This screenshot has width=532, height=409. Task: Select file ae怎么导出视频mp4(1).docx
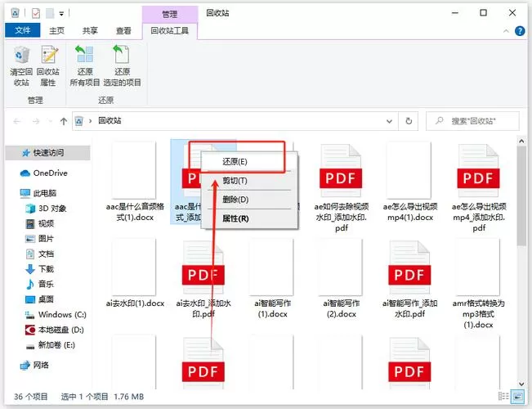(x=410, y=182)
